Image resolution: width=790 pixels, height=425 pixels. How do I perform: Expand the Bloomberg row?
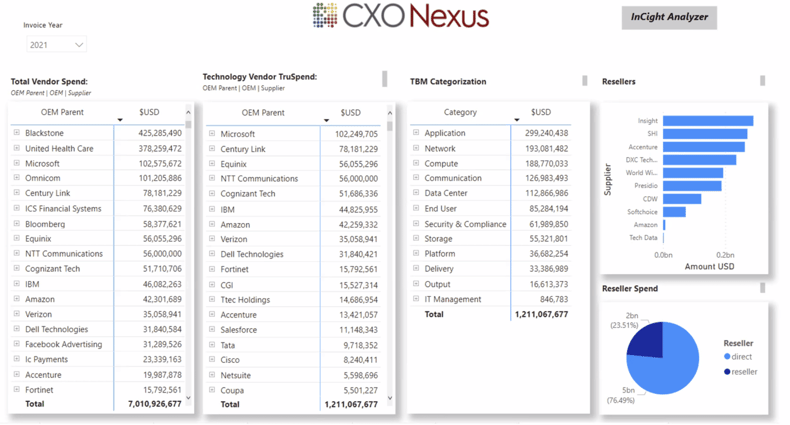coord(17,224)
